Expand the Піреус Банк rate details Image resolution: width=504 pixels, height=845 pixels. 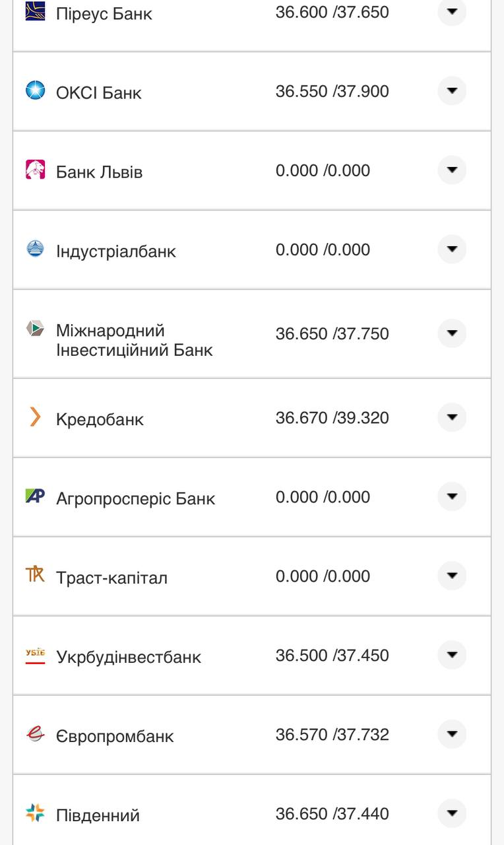click(x=452, y=11)
